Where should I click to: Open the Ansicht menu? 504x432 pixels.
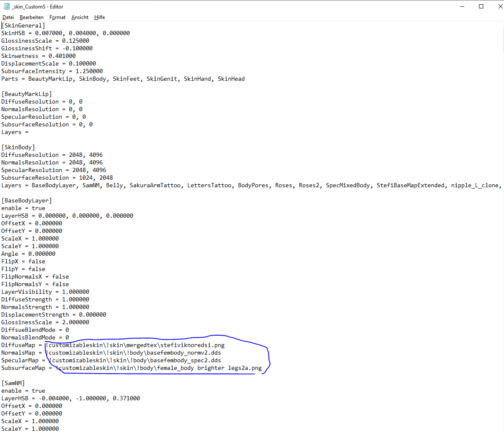(80, 17)
